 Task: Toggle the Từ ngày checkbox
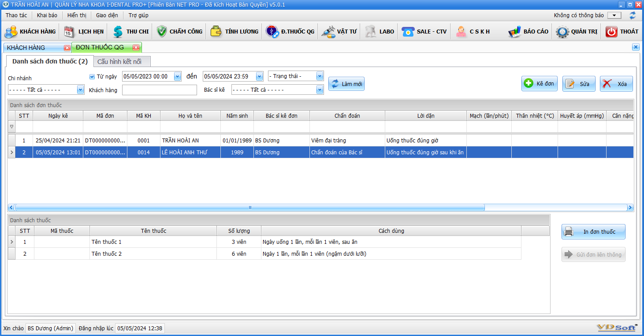[x=92, y=76]
